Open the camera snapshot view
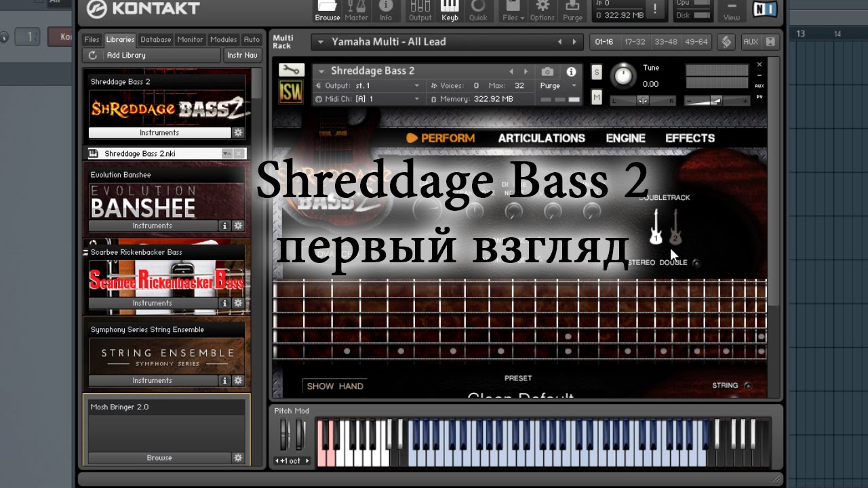The width and height of the screenshot is (868, 488). pyautogui.click(x=547, y=71)
